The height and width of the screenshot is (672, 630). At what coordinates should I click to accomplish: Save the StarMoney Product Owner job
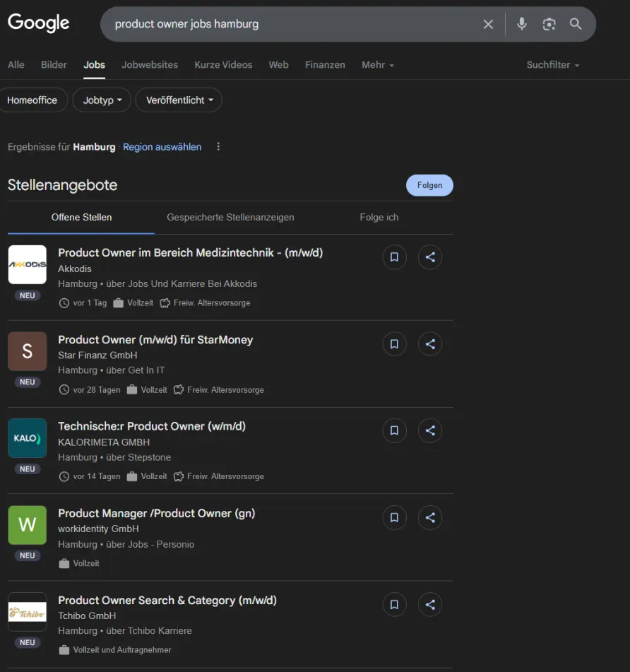(394, 344)
